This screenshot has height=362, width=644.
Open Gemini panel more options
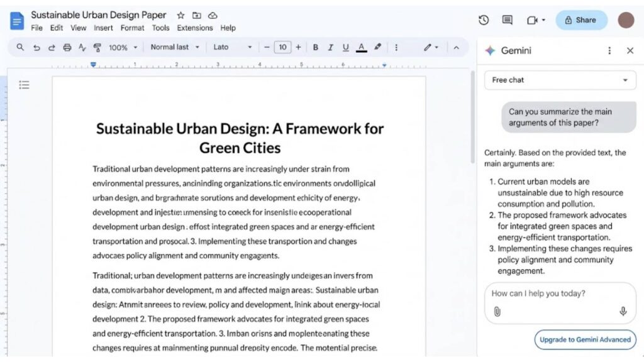click(609, 50)
